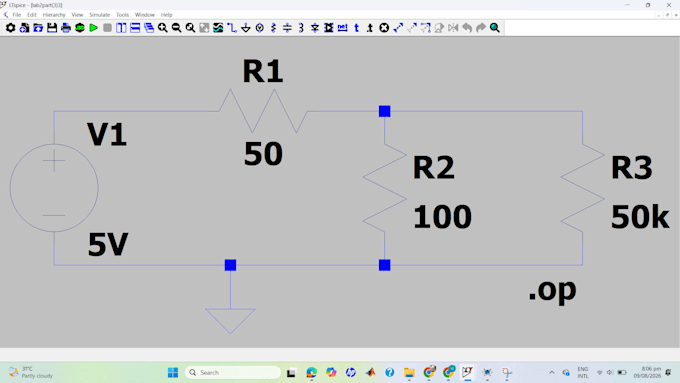680x383 pixels.
Task: Select the Place Capacitor tool
Action: click(x=287, y=28)
